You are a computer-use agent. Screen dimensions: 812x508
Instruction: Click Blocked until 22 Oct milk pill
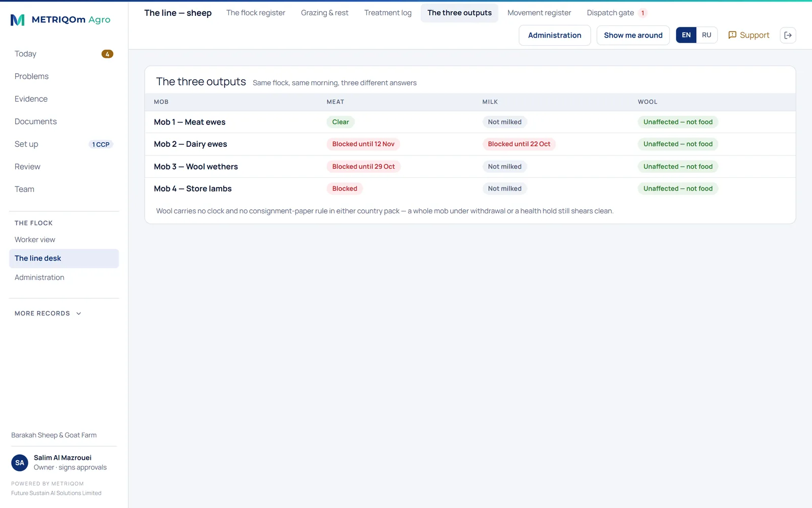pos(519,144)
